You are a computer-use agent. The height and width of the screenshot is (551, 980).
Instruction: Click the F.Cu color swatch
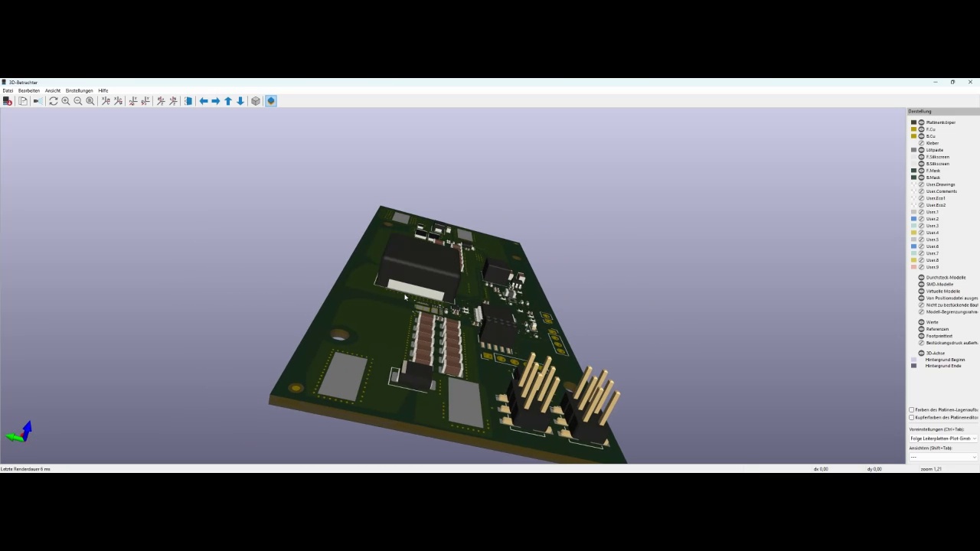pyautogui.click(x=913, y=129)
